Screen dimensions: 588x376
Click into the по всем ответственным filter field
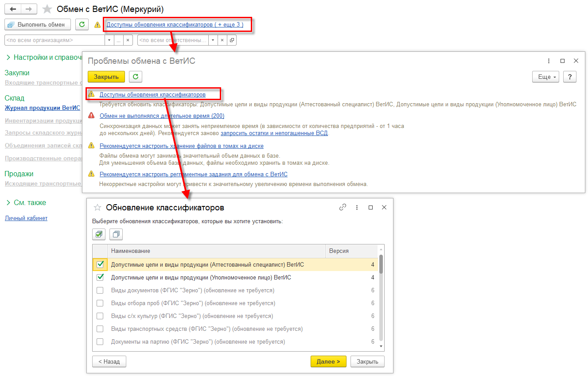pyautogui.click(x=173, y=40)
